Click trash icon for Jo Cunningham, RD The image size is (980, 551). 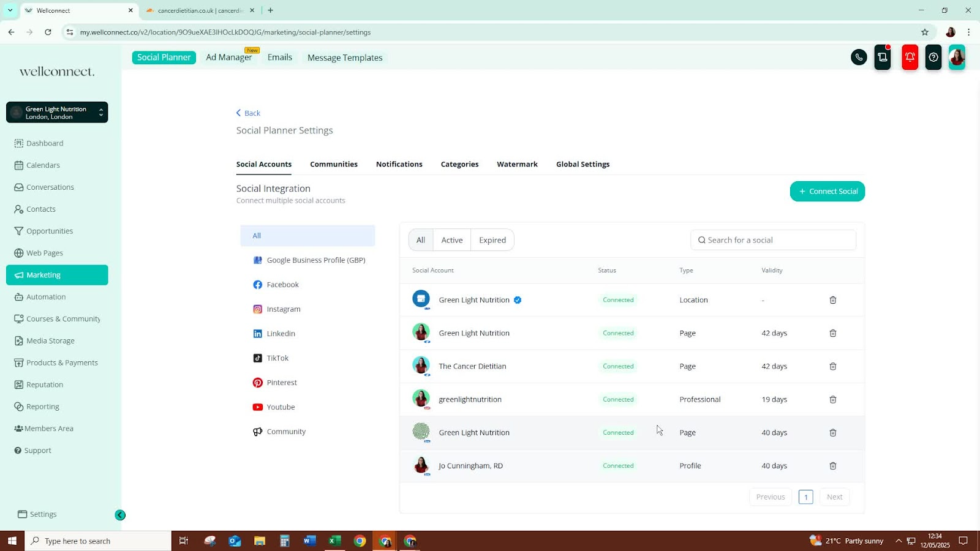[832, 466]
